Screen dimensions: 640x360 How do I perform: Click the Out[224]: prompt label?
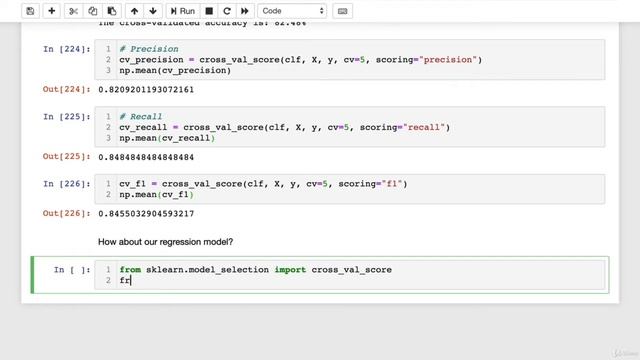click(67, 89)
